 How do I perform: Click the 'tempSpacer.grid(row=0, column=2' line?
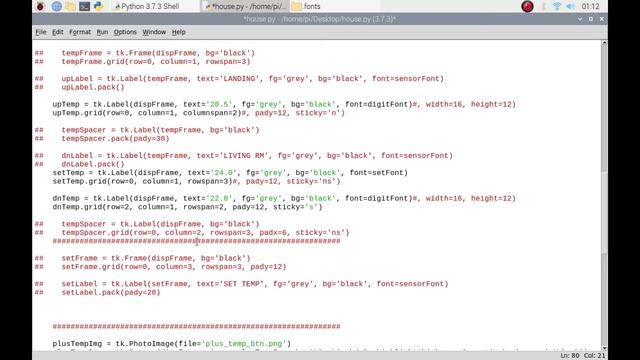tap(192, 233)
